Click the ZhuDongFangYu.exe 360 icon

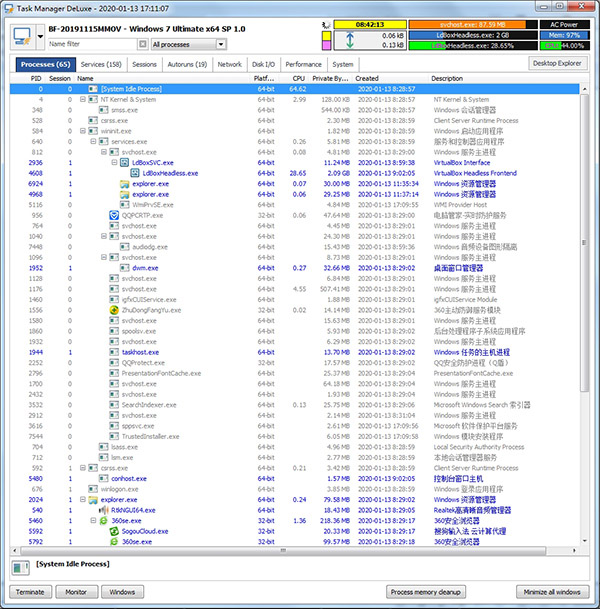click(x=114, y=310)
